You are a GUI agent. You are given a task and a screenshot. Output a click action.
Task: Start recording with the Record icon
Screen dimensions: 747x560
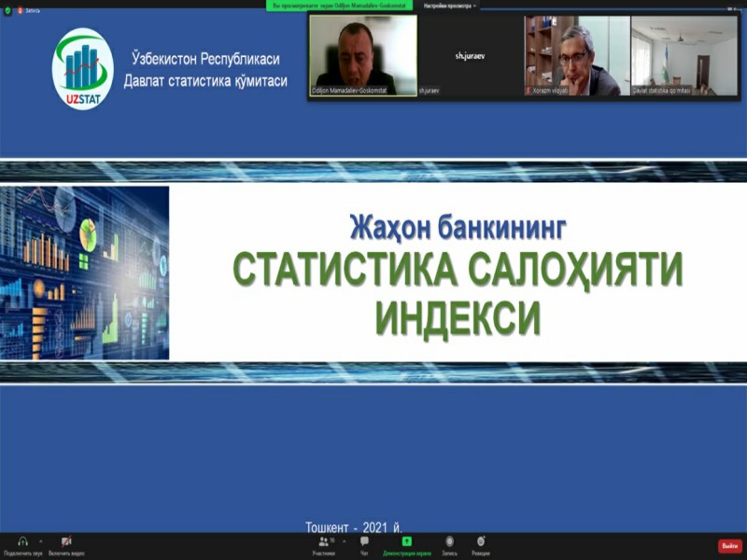click(449, 542)
